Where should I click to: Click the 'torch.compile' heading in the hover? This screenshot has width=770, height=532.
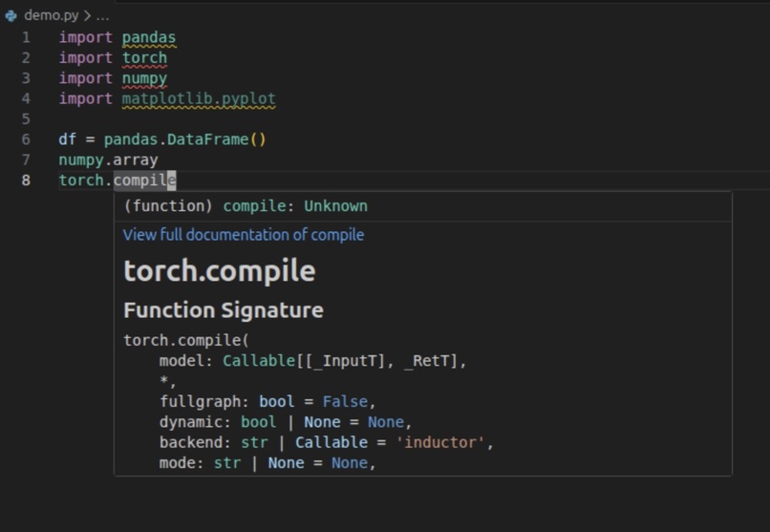pyautogui.click(x=219, y=271)
